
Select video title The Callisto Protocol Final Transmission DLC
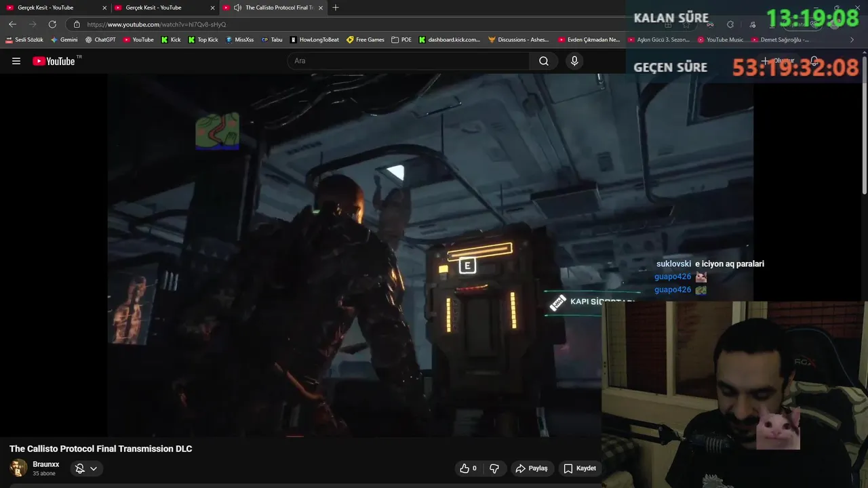(101, 449)
